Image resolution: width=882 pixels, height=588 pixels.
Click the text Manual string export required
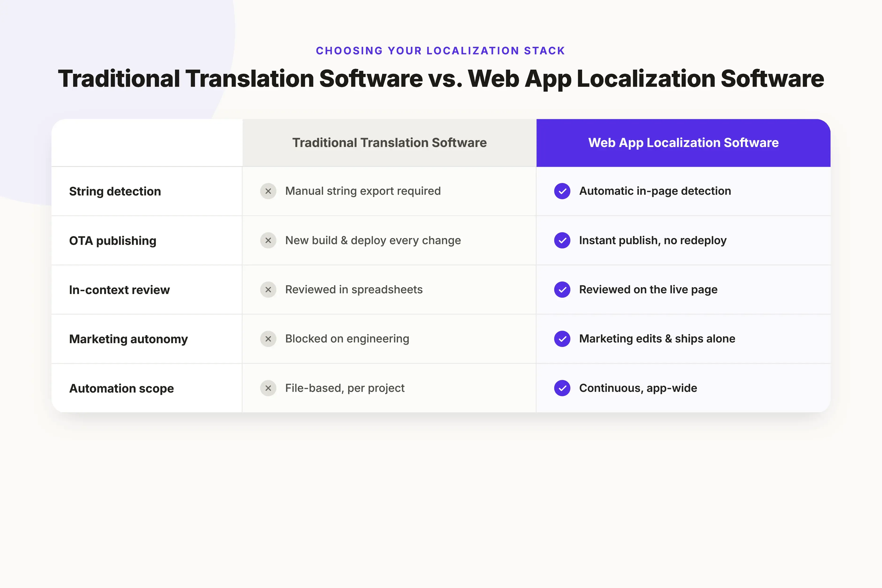[363, 191]
